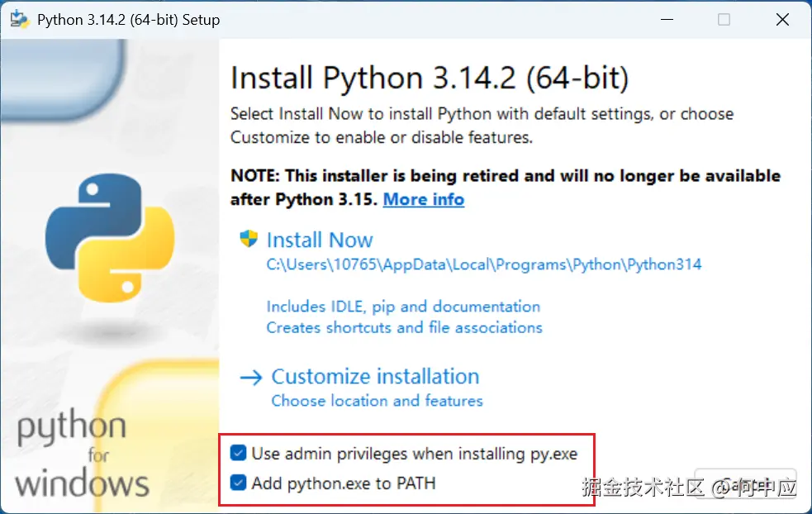Open Customize installation options

tap(375, 377)
